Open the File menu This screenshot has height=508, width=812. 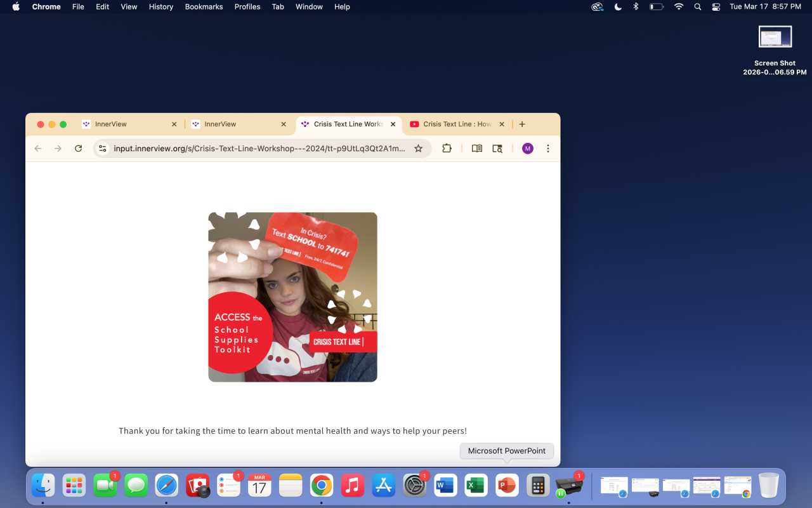(78, 7)
